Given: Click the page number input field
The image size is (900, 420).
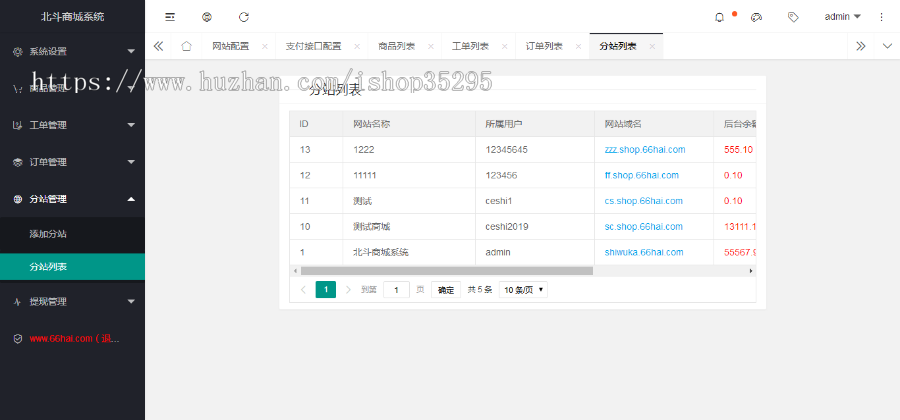Looking at the screenshot, I should click(396, 289).
